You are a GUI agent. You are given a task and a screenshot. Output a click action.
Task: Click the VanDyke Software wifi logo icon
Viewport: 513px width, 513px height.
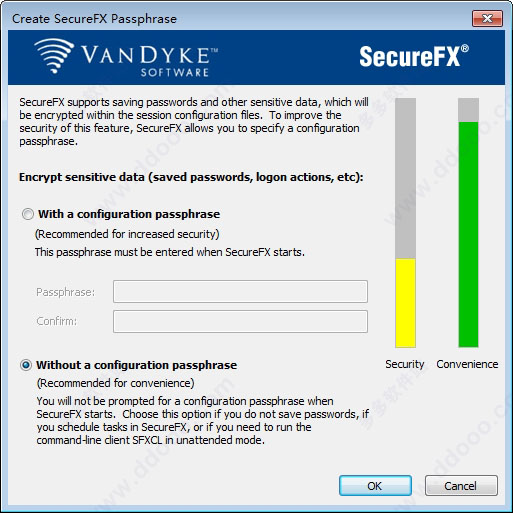pyautogui.click(x=54, y=56)
